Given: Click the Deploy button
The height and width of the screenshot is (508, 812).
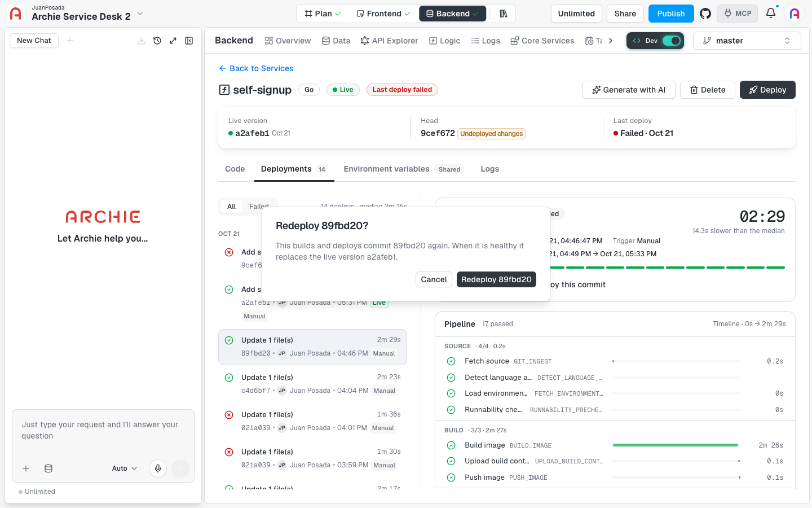Looking at the screenshot, I should point(767,90).
